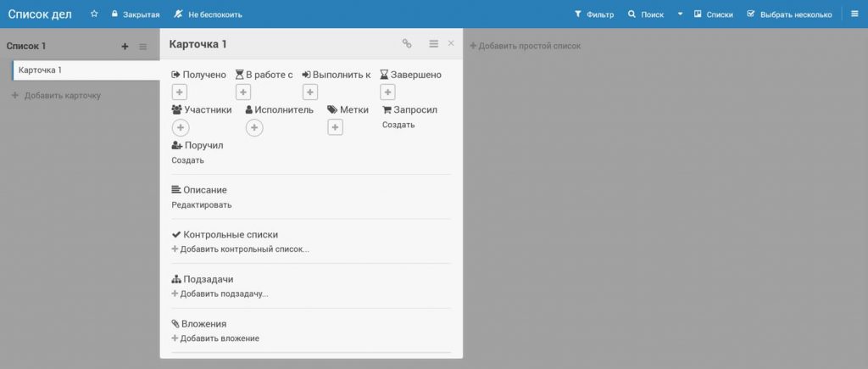Click the Контрольные списки heading
Image resolution: width=868 pixels, height=369 pixels.
click(x=225, y=234)
